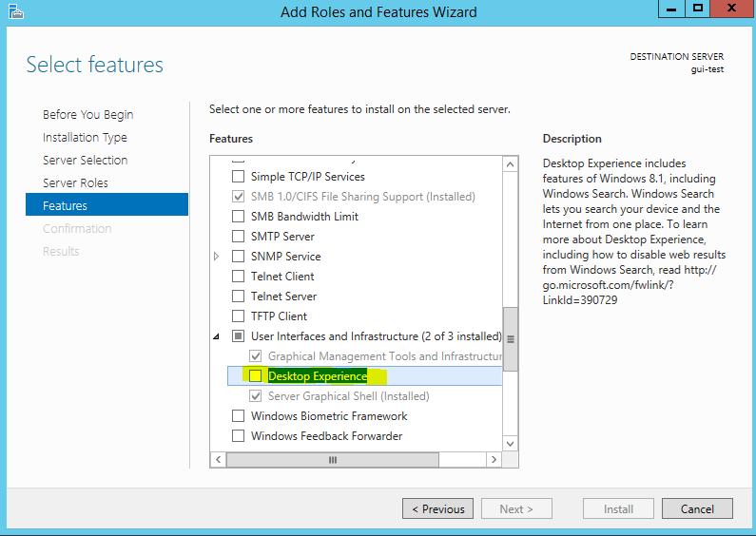
Task: Open the Installation Type step
Action: pos(85,137)
